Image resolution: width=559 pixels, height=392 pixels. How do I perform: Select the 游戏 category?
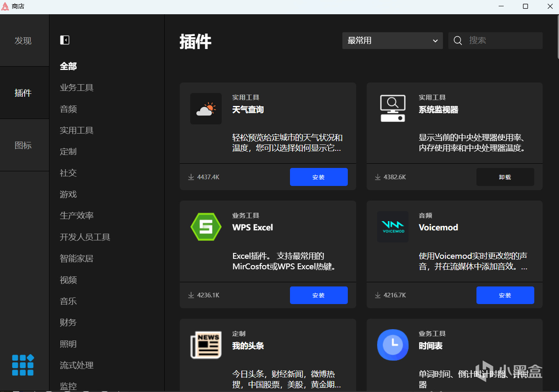(68, 194)
